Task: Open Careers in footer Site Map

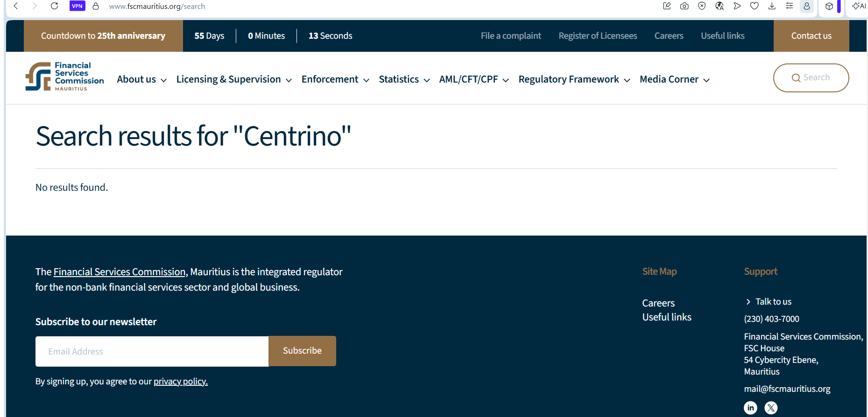Action: click(658, 303)
